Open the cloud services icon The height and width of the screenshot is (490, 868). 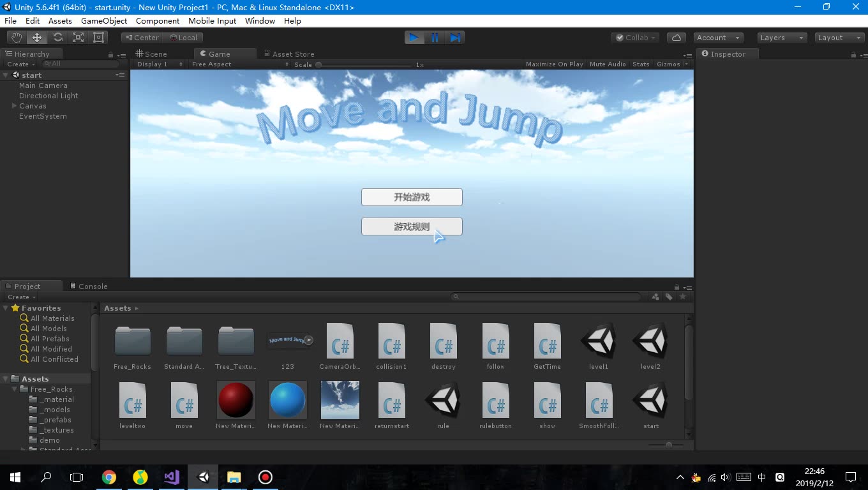pos(677,38)
